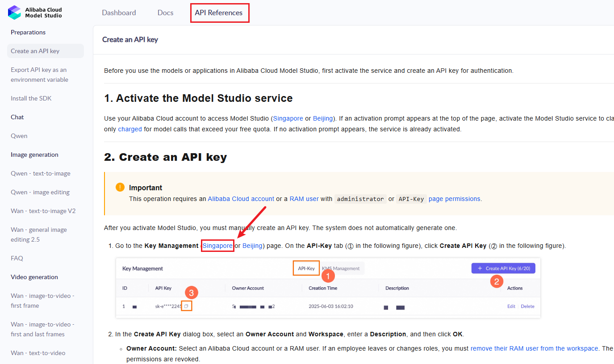The width and height of the screenshot is (614, 364).
Task: Open Beijing link next to Key Management
Action: [252, 246]
